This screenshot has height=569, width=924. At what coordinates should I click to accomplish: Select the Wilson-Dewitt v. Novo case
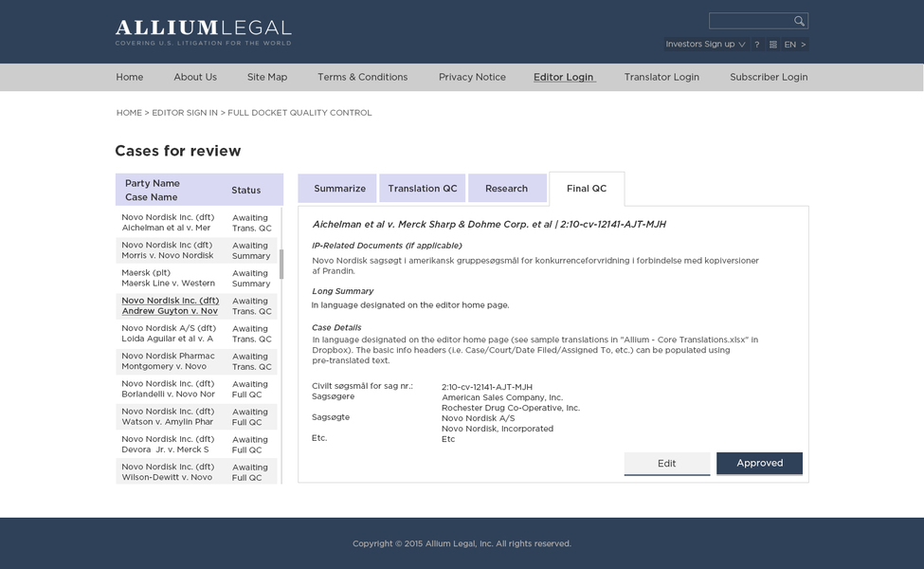(x=196, y=471)
